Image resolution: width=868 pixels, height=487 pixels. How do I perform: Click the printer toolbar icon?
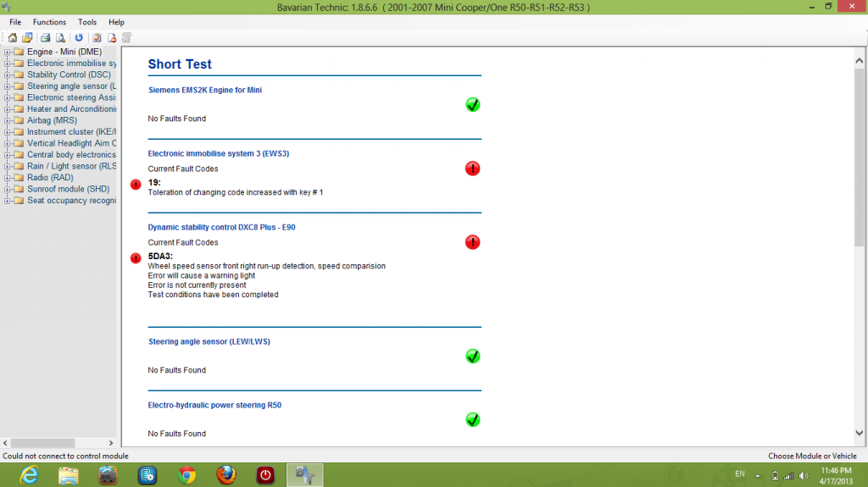46,37
